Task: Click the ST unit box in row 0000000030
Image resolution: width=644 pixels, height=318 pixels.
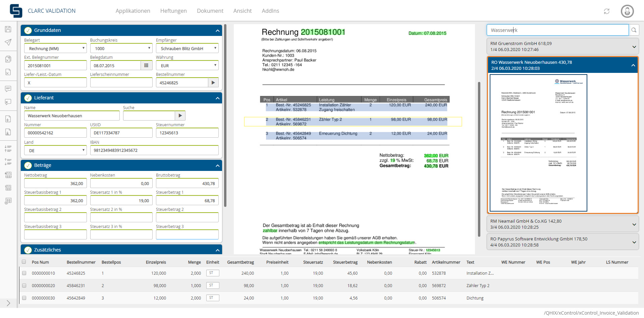Action: 213,298
